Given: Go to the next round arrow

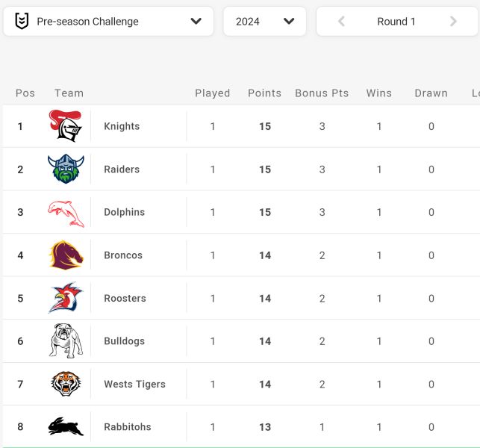Looking at the screenshot, I should click(453, 22).
